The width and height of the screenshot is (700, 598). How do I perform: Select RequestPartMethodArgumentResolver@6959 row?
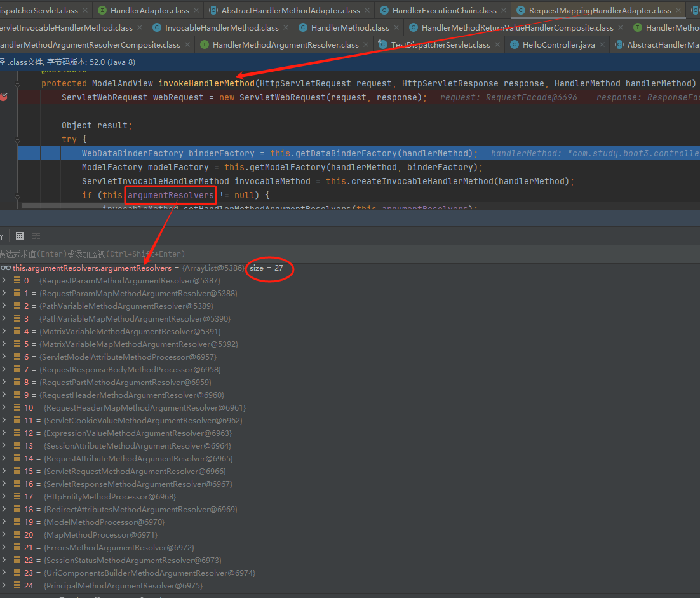coord(350,383)
